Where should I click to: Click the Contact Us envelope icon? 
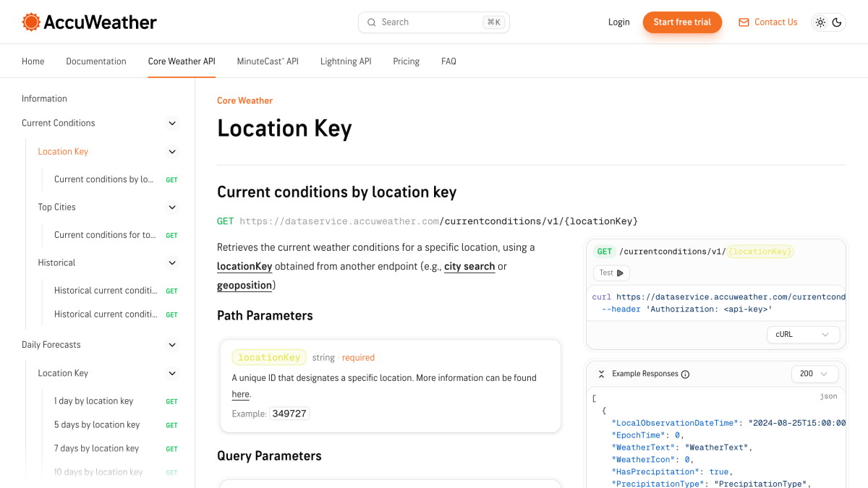click(x=744, y=22)
